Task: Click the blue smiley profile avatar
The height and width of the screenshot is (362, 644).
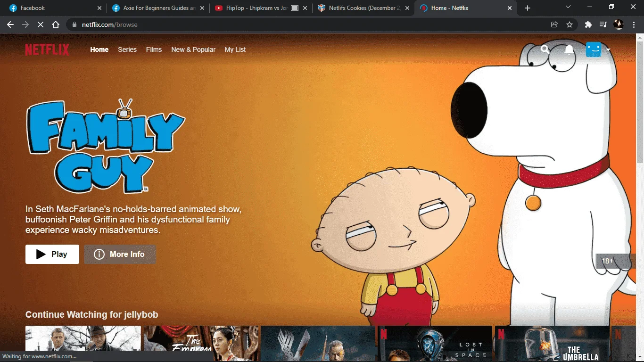Action: click(594, 49)
